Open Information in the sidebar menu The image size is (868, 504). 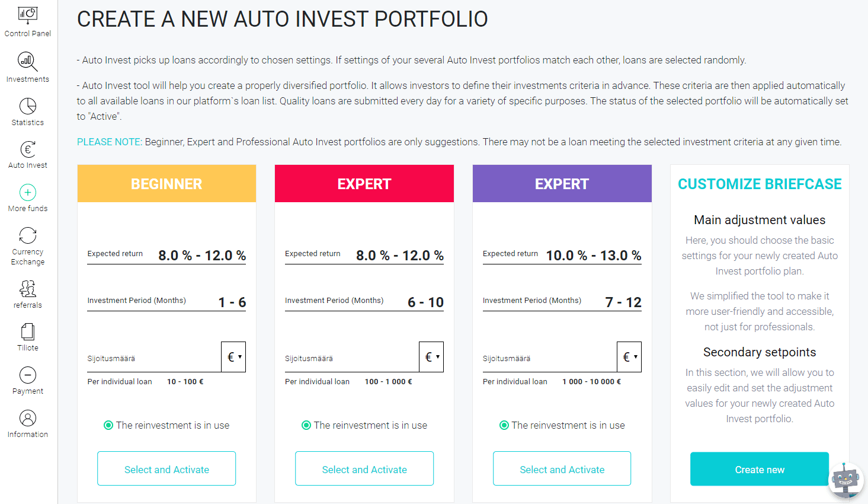click(x=28, y=423)
